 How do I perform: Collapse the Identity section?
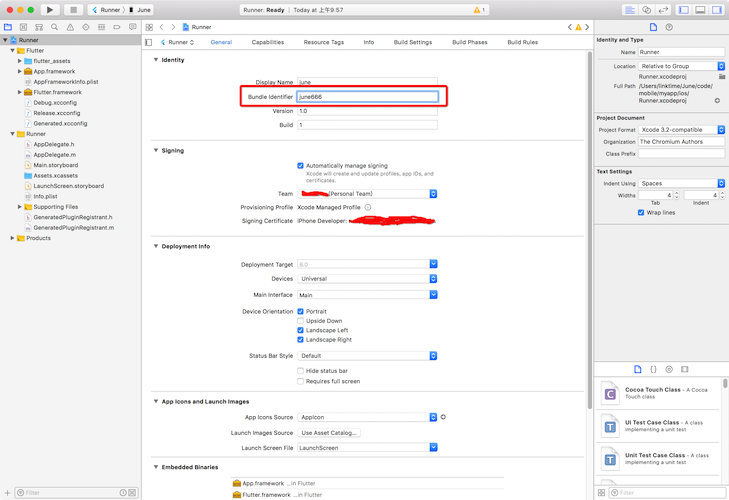click(x=156, y=60)
